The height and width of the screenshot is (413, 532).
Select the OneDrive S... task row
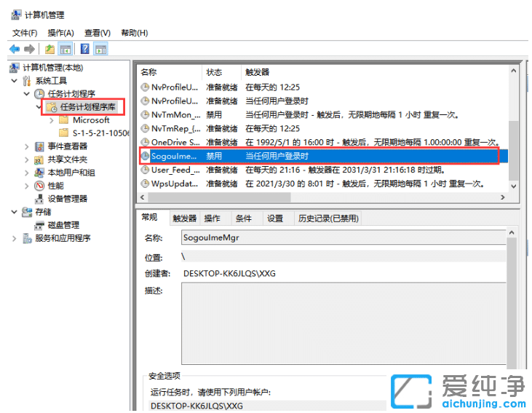tap(323, 142)
